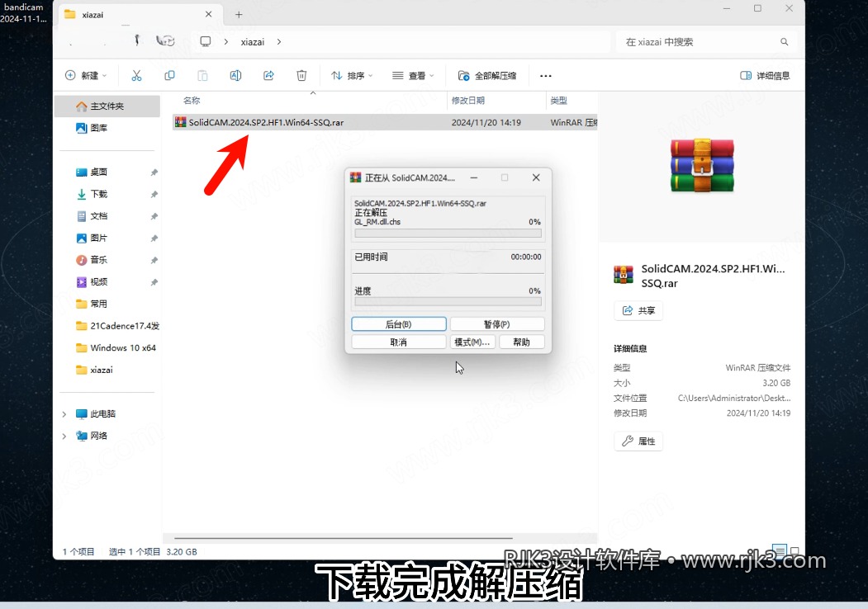
Task: Click 暂停(P) pause button
Action: (x=497, y=324)
